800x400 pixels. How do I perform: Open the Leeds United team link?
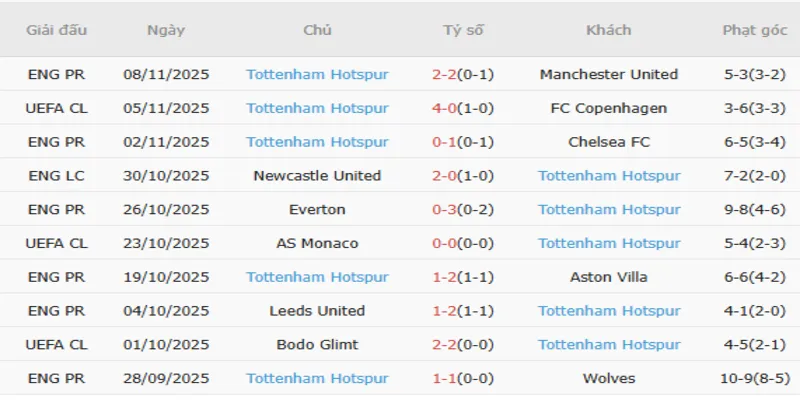point(317,311)
